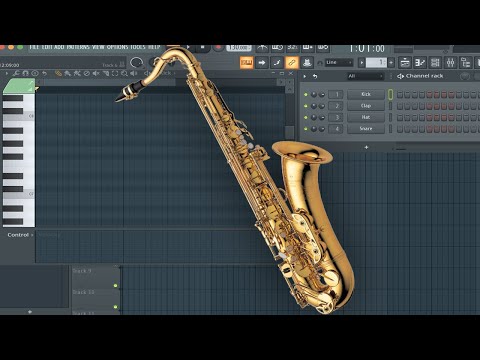
Task: Toggle the step editing curve icon
Action: [277, 62]
